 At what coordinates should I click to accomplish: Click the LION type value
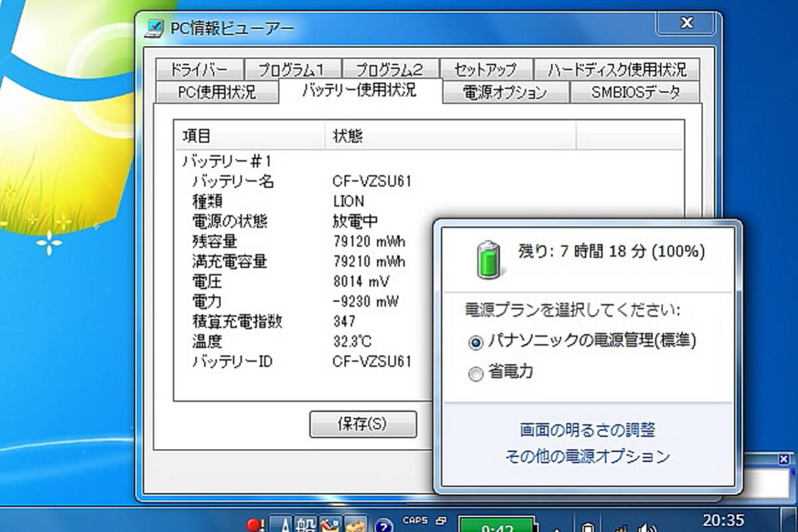point(348,201)
